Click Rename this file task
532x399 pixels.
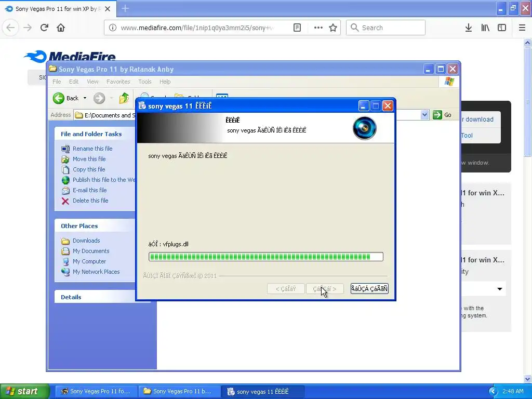(x=92, y=149)
